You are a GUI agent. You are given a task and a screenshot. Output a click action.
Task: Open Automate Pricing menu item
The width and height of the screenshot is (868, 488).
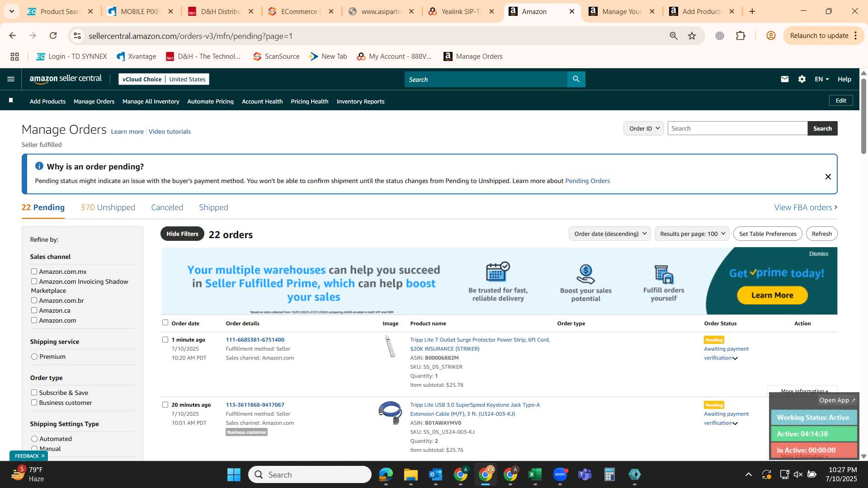click(x=210, y=101)
